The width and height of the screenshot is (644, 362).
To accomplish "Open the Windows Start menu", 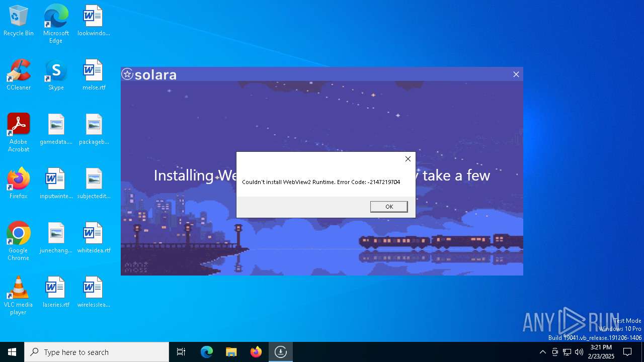I will 12,352.
